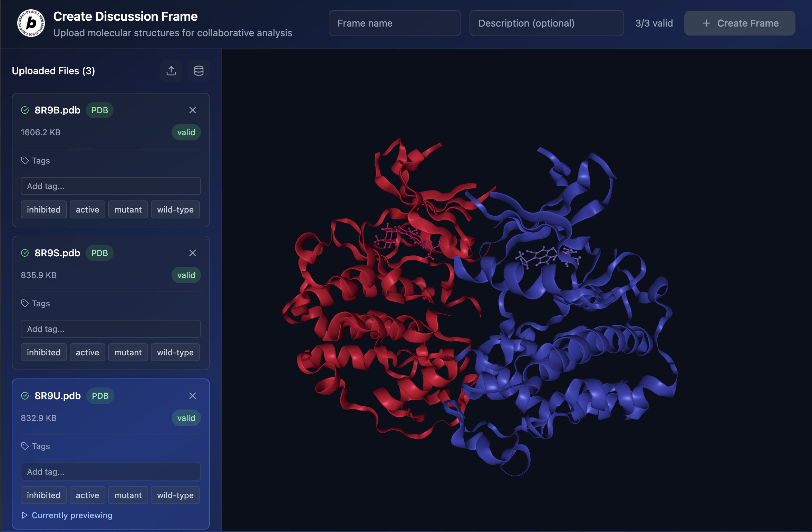Viewport: 812px width, 532px height.
Task: Click the Currently previewing play icon
Action: (x=25, y=515)
